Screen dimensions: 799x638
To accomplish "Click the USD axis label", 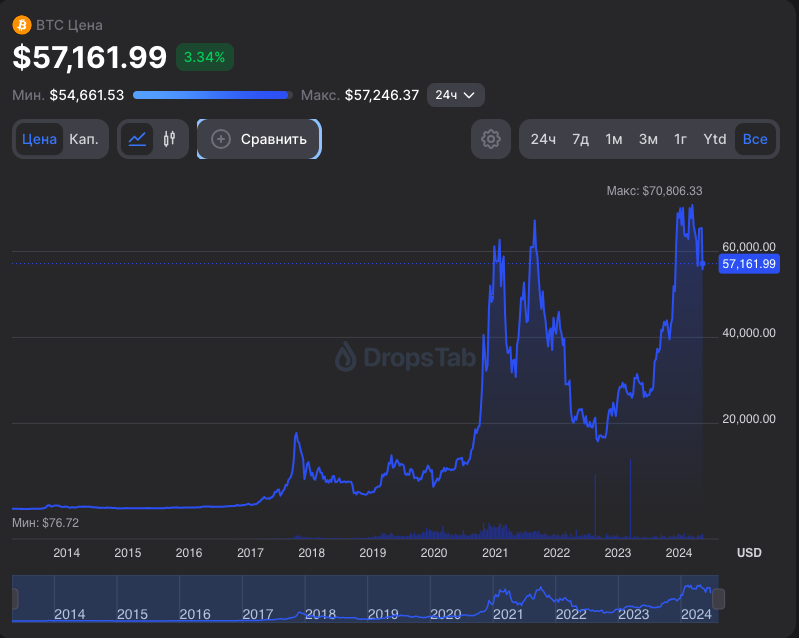I will click(x=749, y=553).
